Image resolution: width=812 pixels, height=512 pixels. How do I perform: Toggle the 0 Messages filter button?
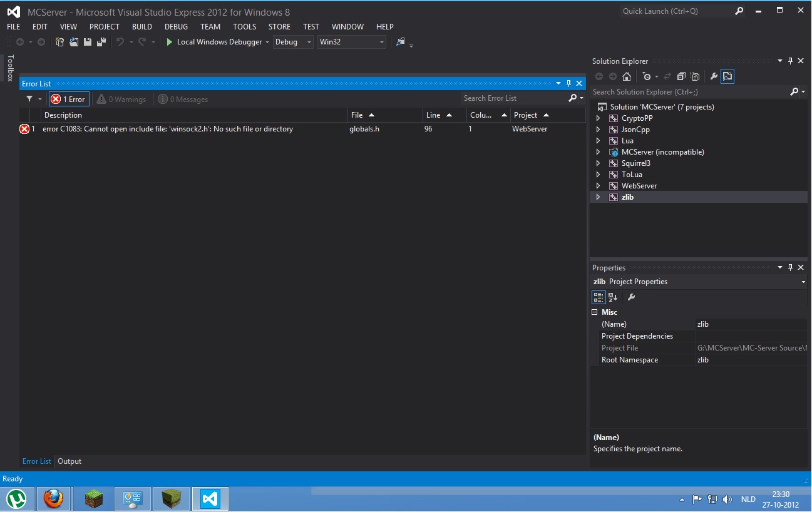point(183,99)
